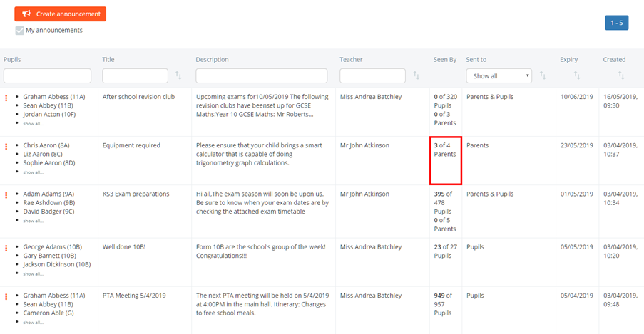Toggle the My announcements checkbox

[x=19, y=31]
